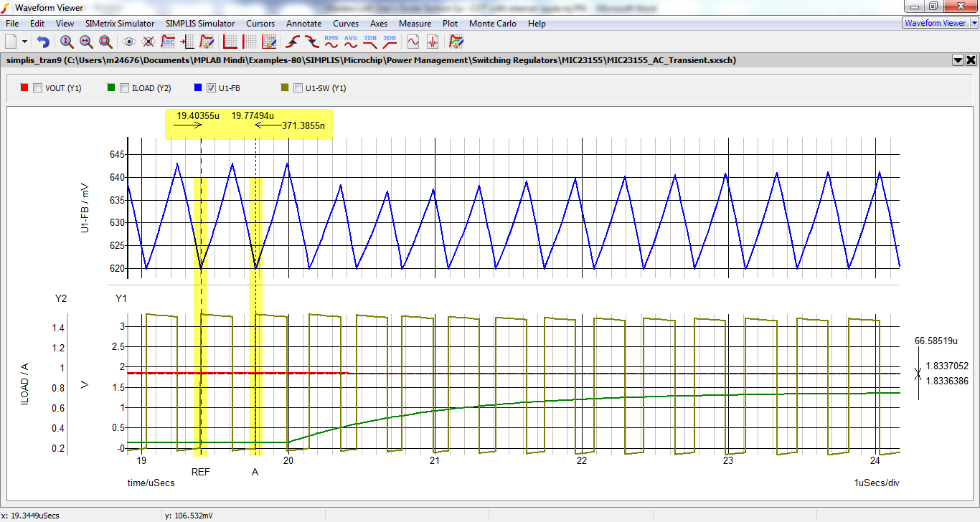Click the AVG measurement icon
Image resolution: width=980 pixels, height=522 pixels.
click(351, 42)
